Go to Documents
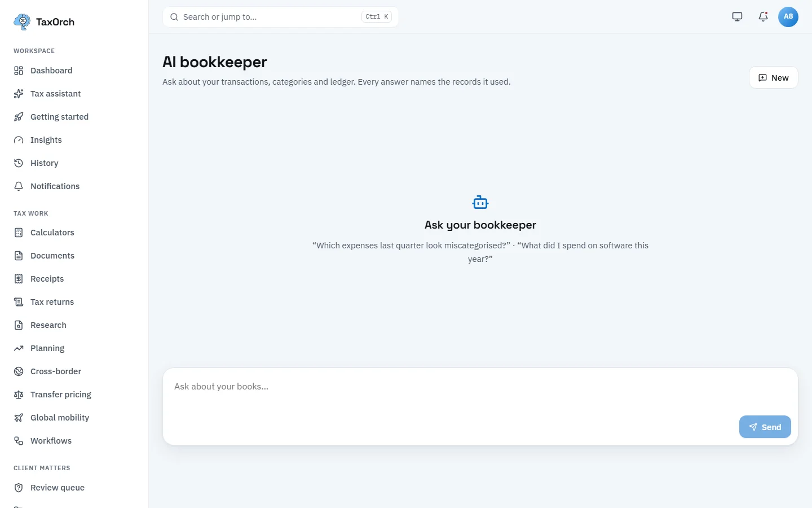The width and height of the screenshot is (812, 508). 74,256
